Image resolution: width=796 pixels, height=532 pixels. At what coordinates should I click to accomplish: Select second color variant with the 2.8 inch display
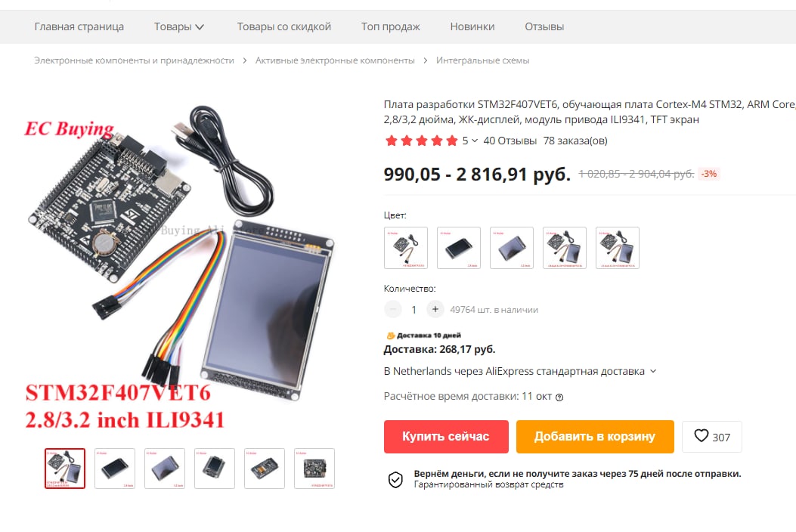(458, 248)
